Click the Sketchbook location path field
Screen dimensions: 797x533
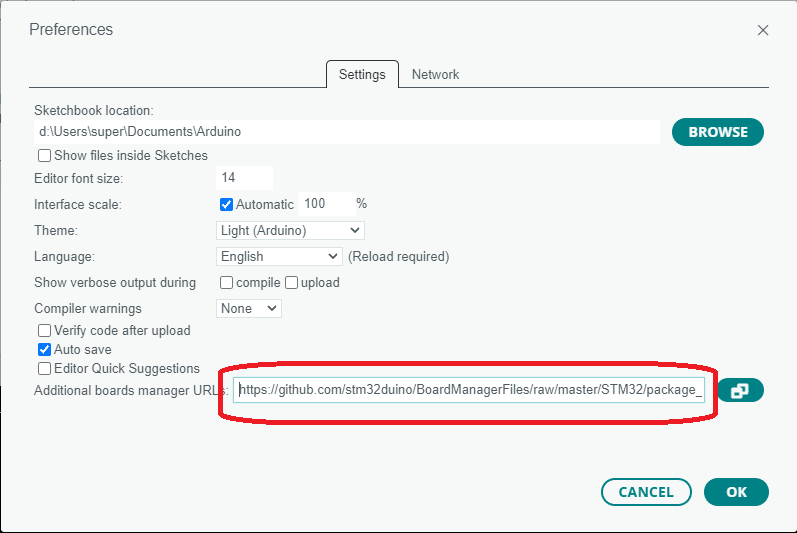[347, 132]
